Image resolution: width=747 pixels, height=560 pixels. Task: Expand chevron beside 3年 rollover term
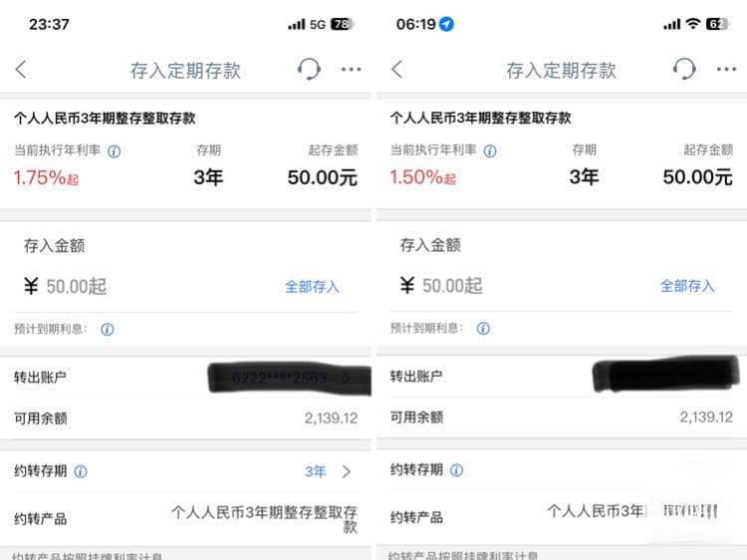point(347,472)
